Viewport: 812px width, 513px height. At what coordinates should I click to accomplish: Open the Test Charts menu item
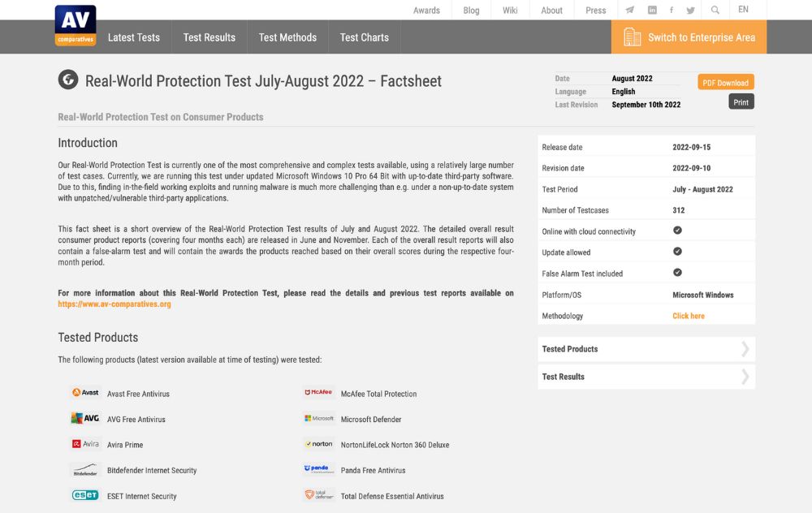pos(364,37)
